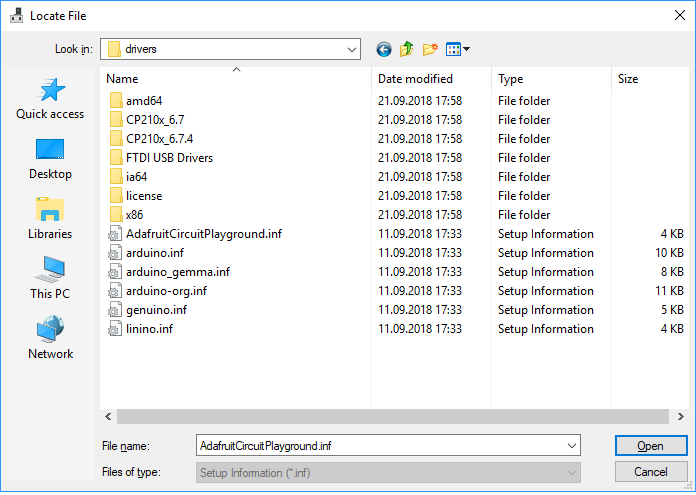
Task: Click the Cancel button
Action: point(651,471)
